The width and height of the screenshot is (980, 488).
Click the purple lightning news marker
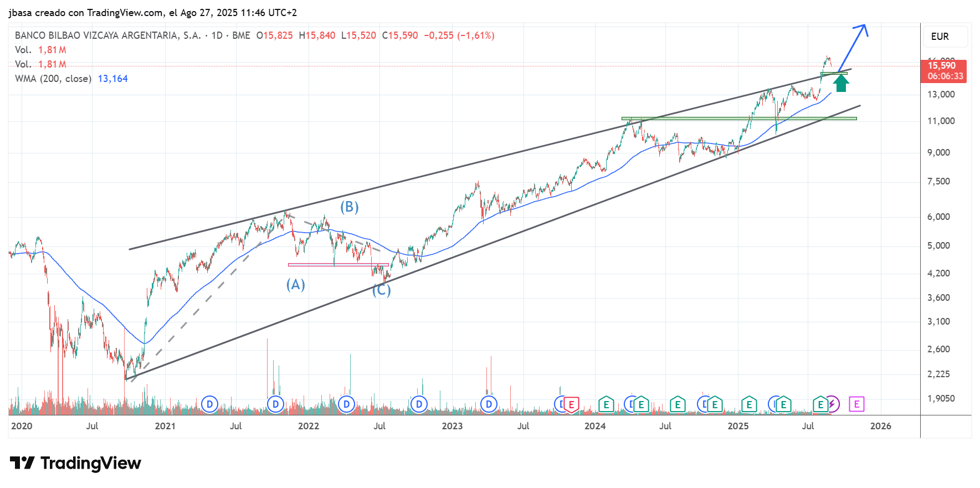[833, 404]
